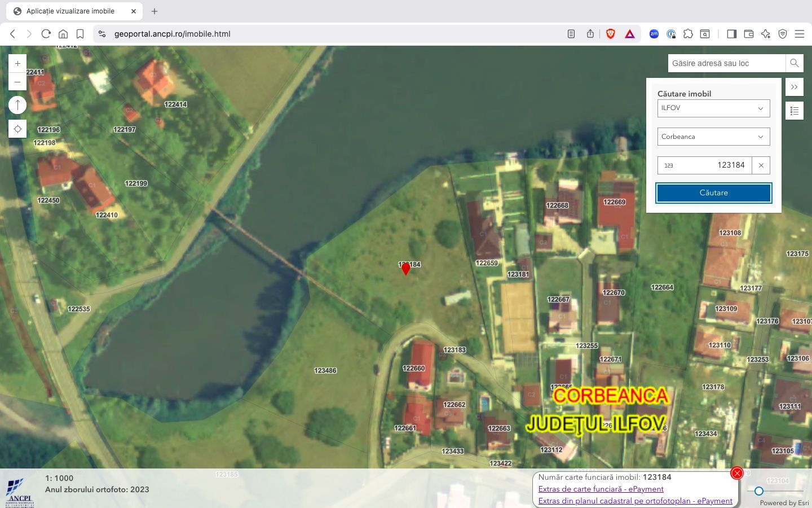This screenshot has height=508, width=812.
Task: Open the ILFOV county dropdown
Action: (713, 108)
